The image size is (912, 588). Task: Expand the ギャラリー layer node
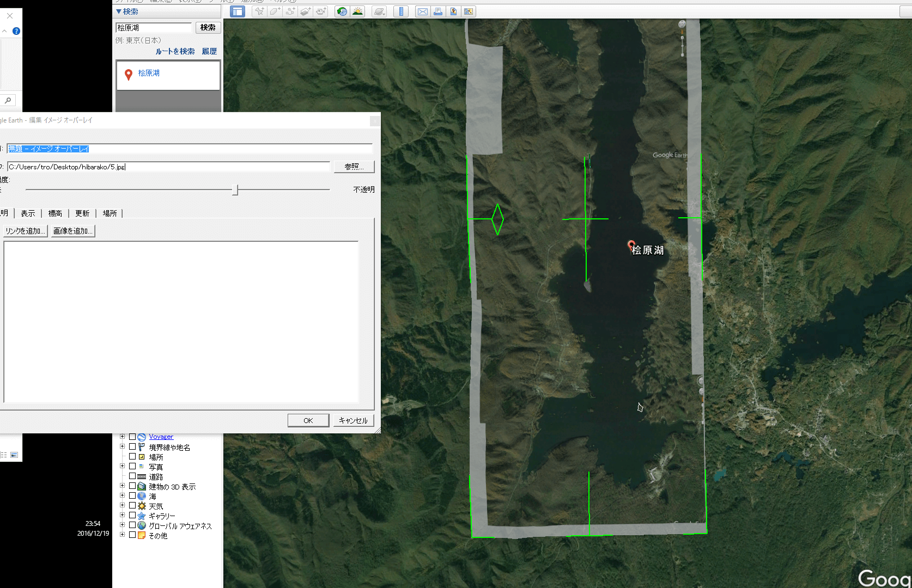[123, 515]
